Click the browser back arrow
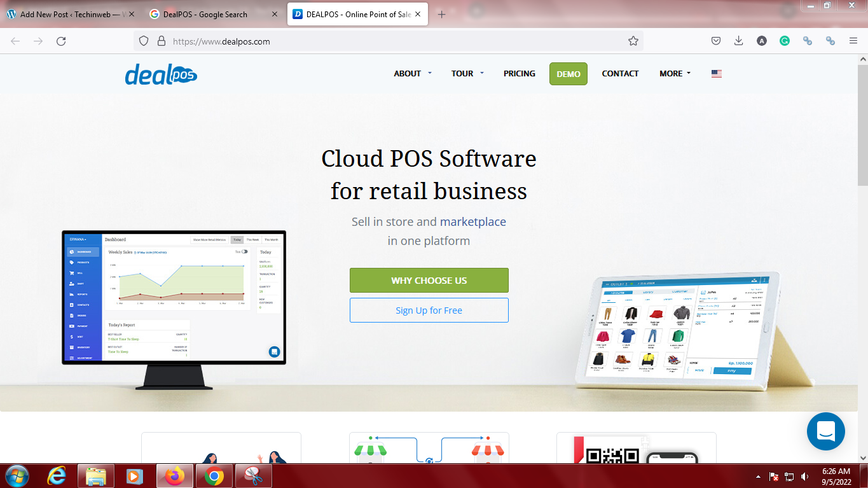This screenshot has width=868, height=488. (15, 41)
